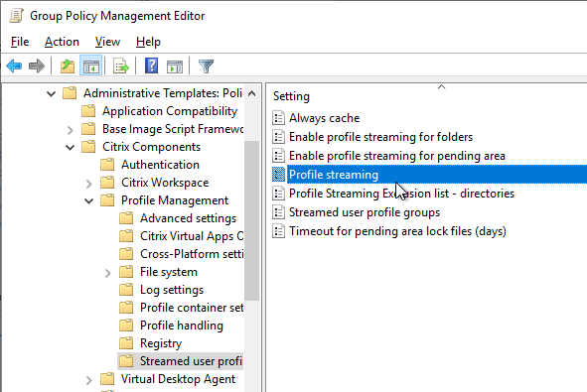Open the View menu
Viewport: 587px width, 392px height.
point(107,42)
